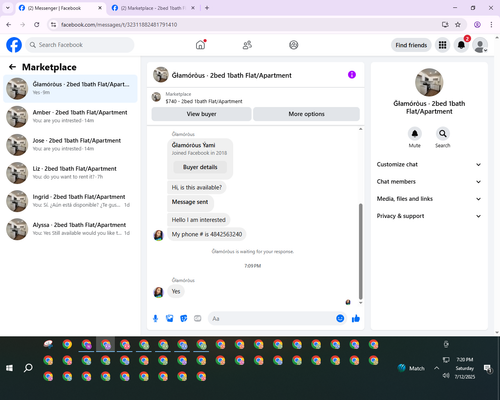
Task: Open the Facebook menu grid icon
Action: click(442, 45)
